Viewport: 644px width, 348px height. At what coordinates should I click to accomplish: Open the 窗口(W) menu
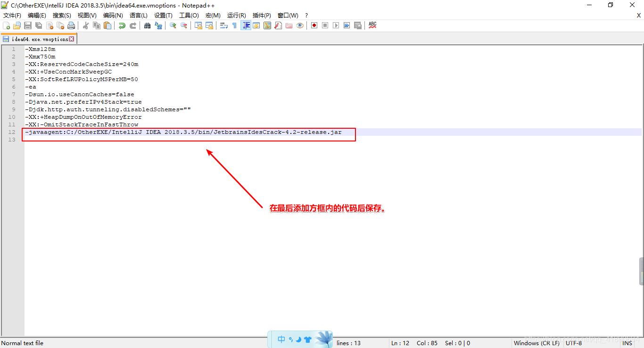[x=288, y=16]
